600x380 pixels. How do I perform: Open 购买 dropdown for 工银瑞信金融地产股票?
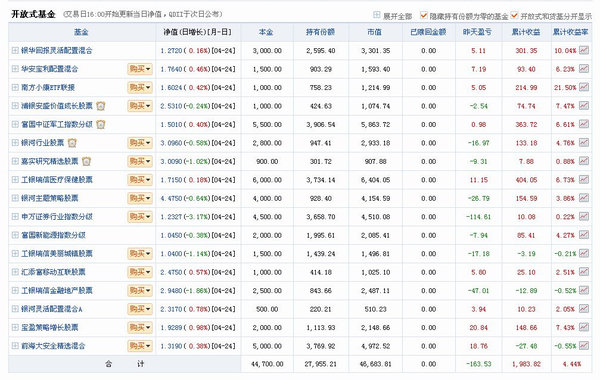(140, 290)
